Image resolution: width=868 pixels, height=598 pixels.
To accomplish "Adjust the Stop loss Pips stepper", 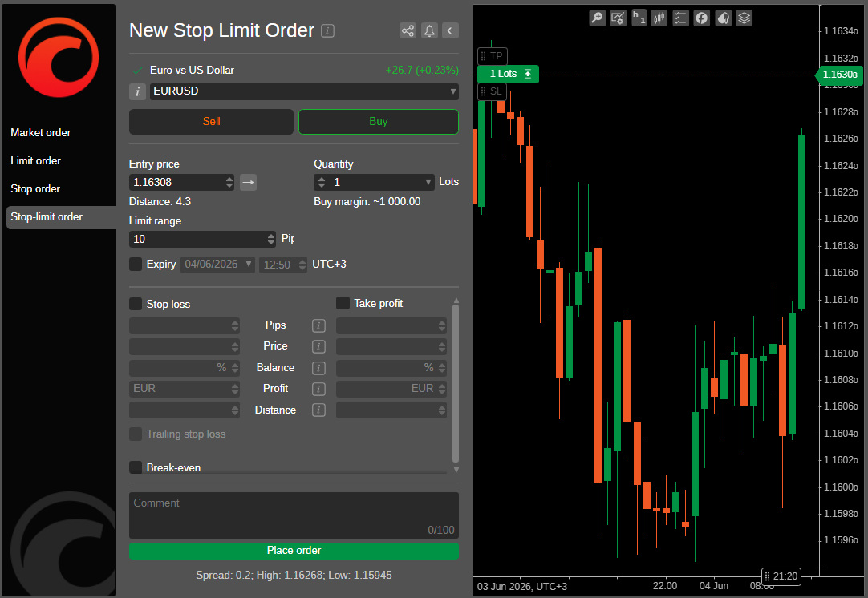I will coord(235,325).
